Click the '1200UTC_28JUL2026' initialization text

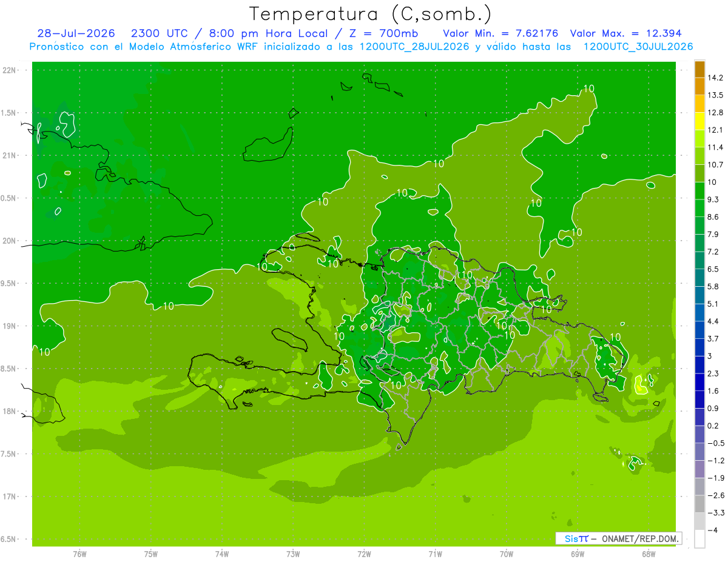[x=414, y=47]
